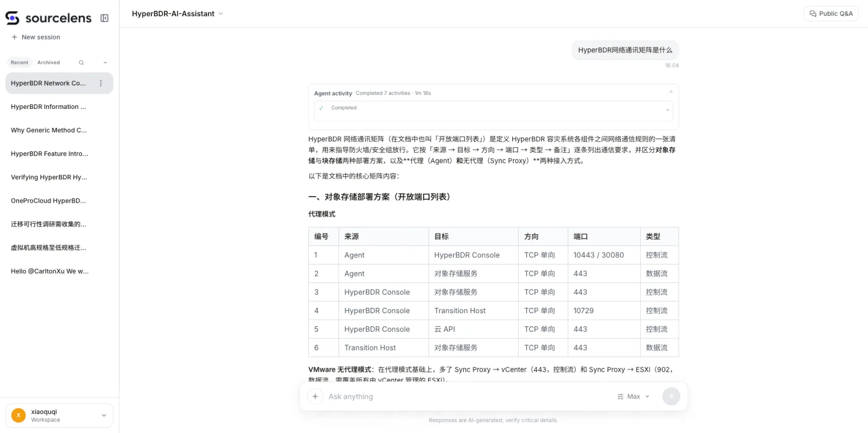Add attachment with plus icon
Viewport: 868px width, 433px height.
coord(315,397)
